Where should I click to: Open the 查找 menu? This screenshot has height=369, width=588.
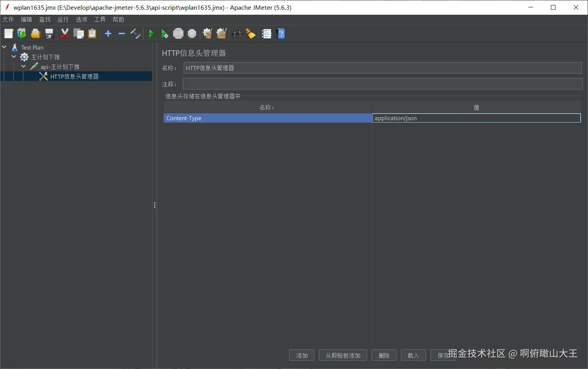[45, 19]
